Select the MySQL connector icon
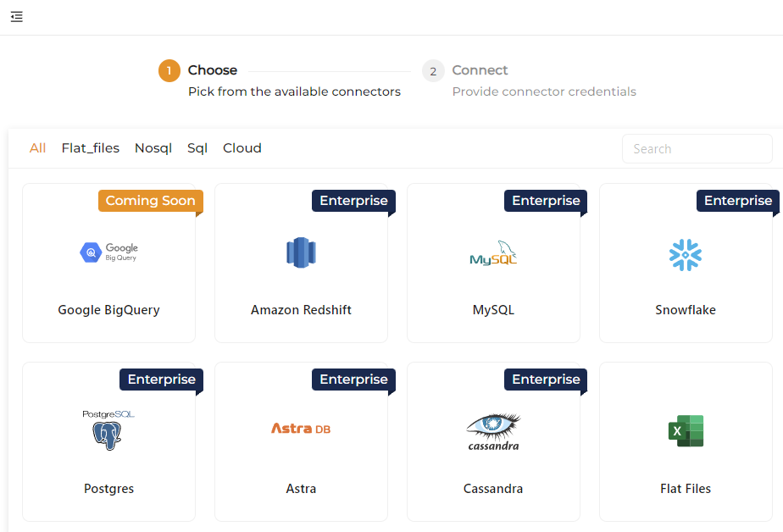This screenshot has height=532, width=783. click(493, 252)
